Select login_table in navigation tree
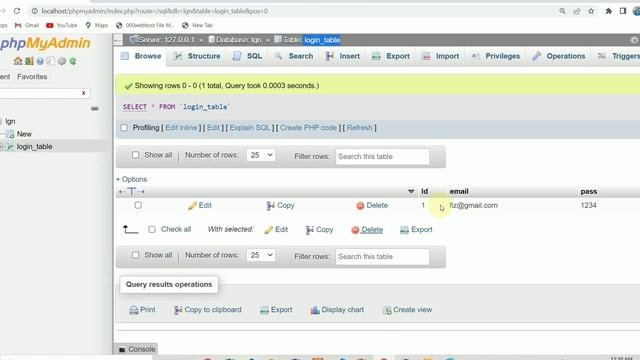Screen dimensions: 640x360 (x=34, y=147)
